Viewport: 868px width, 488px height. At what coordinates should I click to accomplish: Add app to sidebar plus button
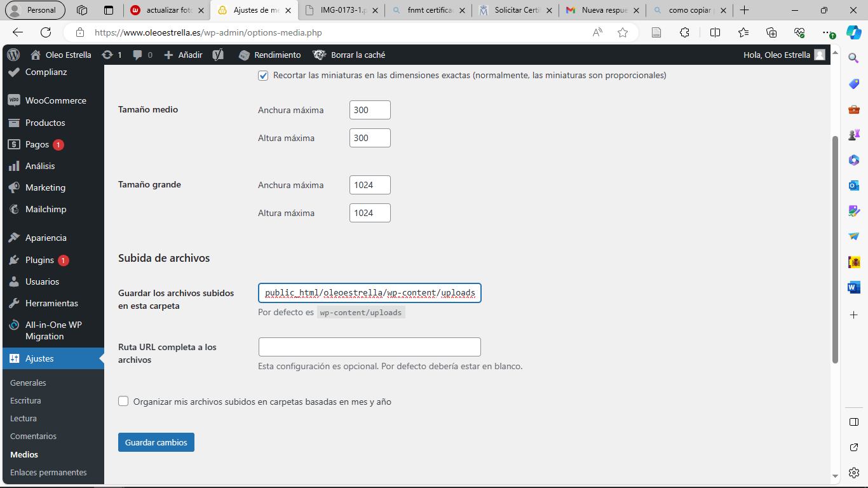pyautogui.click(x=854, y=315)
